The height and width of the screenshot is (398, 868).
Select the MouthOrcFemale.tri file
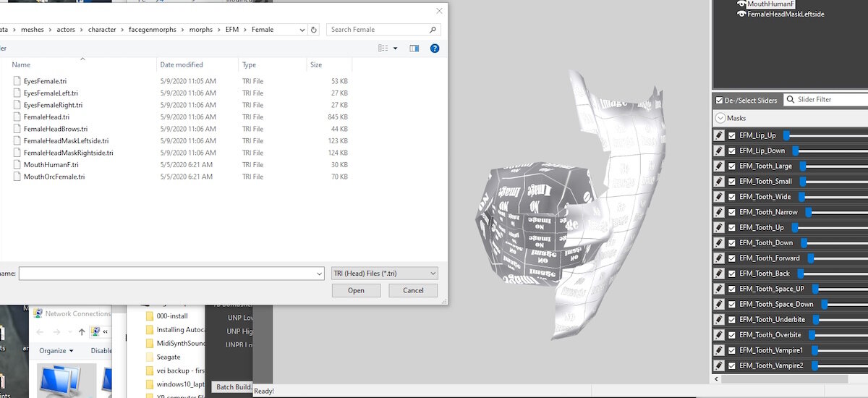click(54, 177)
